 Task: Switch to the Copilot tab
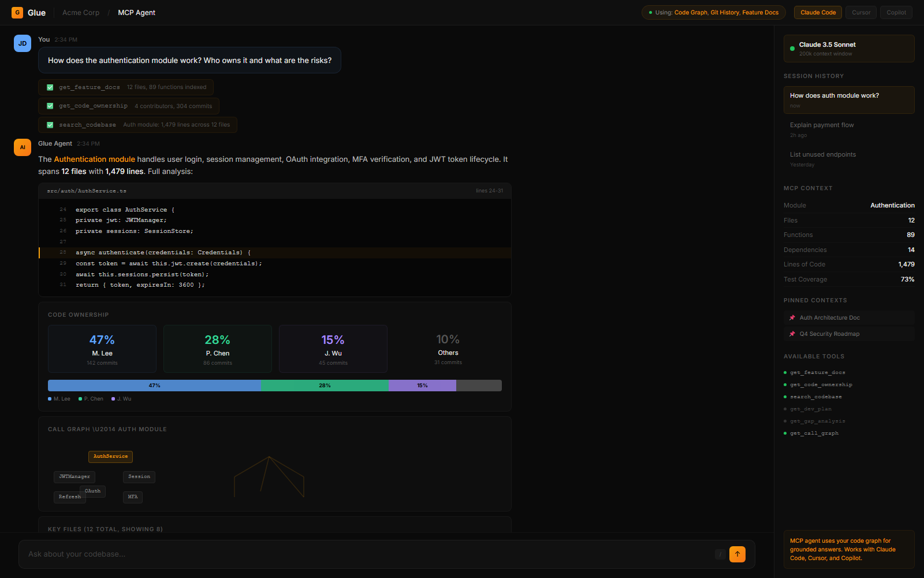pyautogui.click(x=896, y=13)
